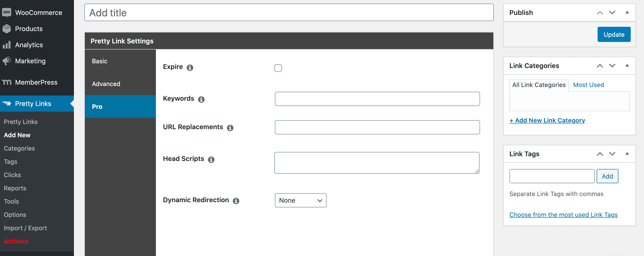Move Publish box up
Screen dimensions: 644x256
[x=600, y=13]
